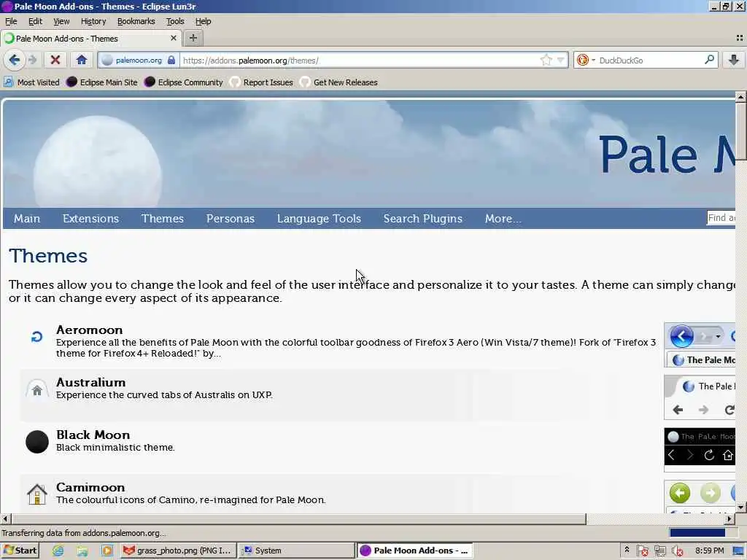Open the Help menu
The width and height of the screenshot is (747, 560).
203,21
